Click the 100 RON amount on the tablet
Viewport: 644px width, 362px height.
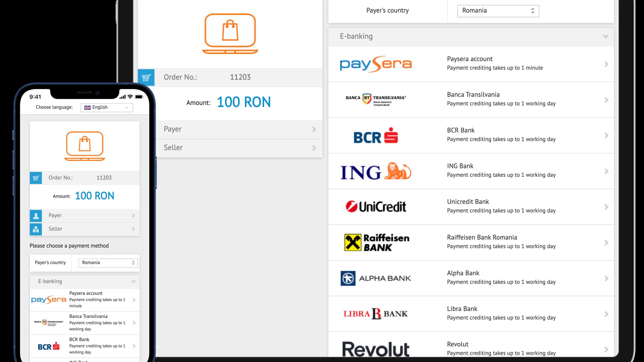[244, 102]
